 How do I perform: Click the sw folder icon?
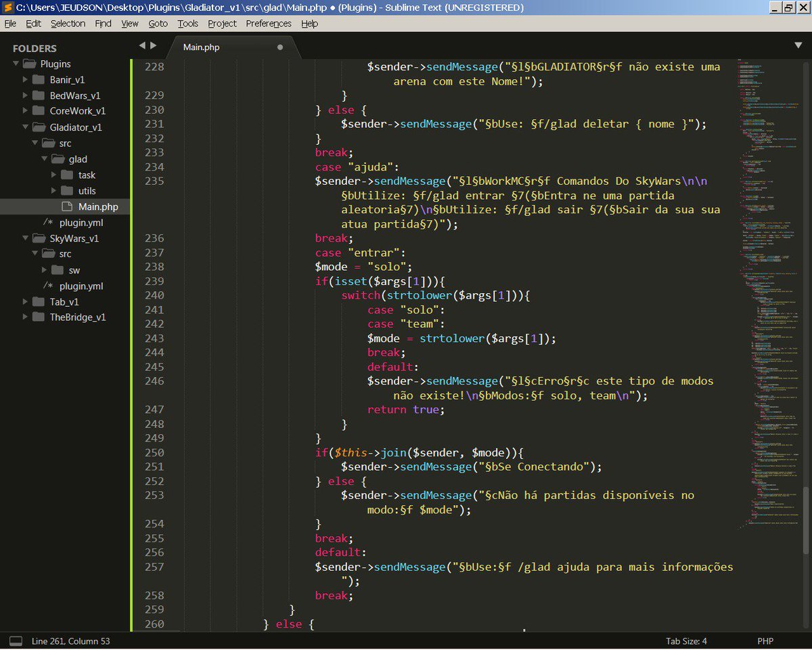coord(58,270)
